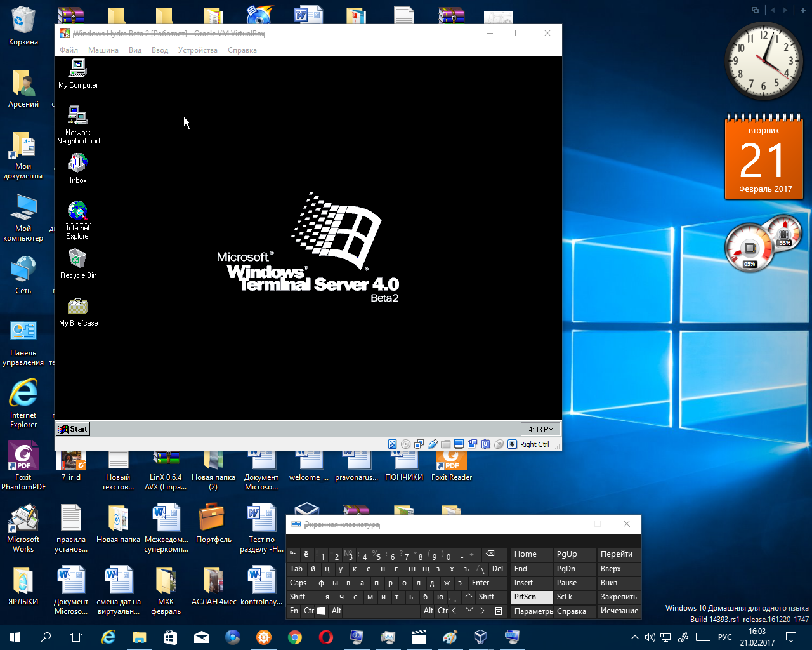The height and width of the screenshot is (650, 812).
Task: Click the Start button in the VM taskbar
Action: [x=73, y=429]
